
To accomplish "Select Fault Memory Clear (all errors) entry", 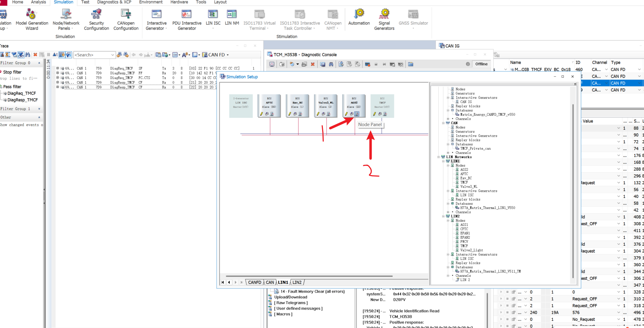I will [312, 291].
